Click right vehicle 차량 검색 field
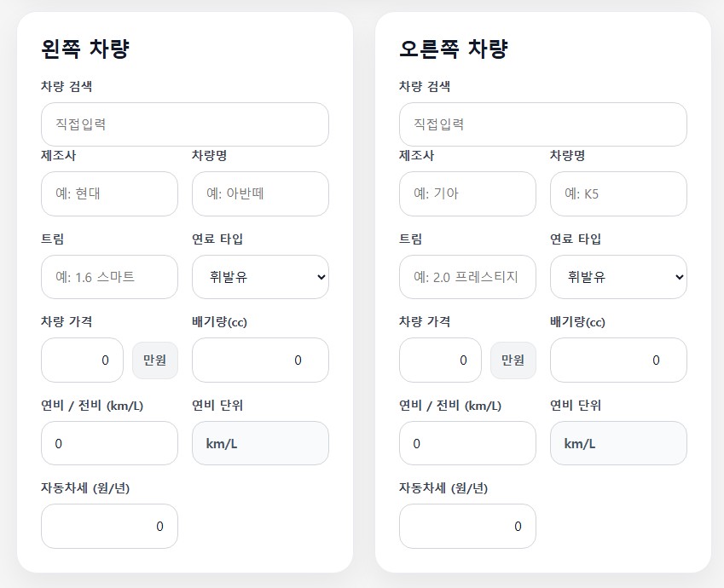Viewport: 724px width, 588px height. point(543,124)
